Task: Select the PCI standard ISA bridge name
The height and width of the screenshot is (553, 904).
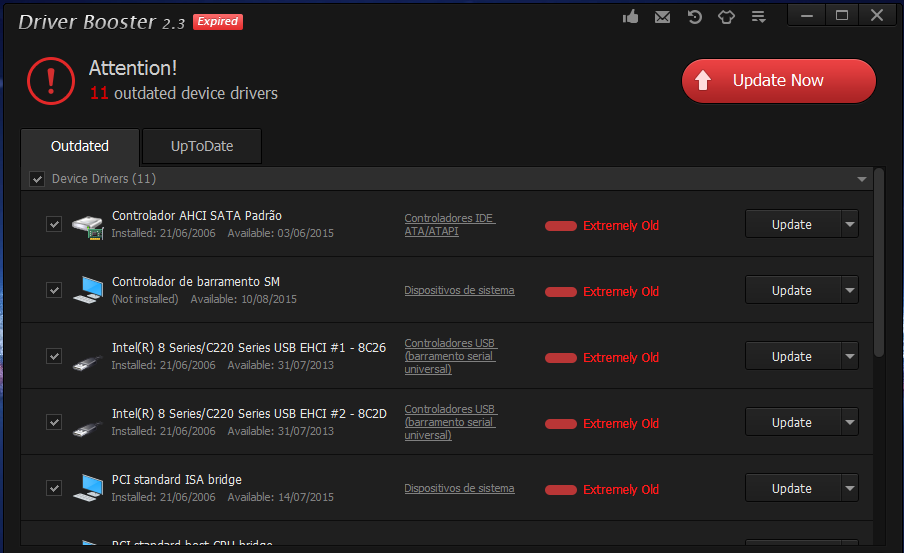Action: (176, 480)
